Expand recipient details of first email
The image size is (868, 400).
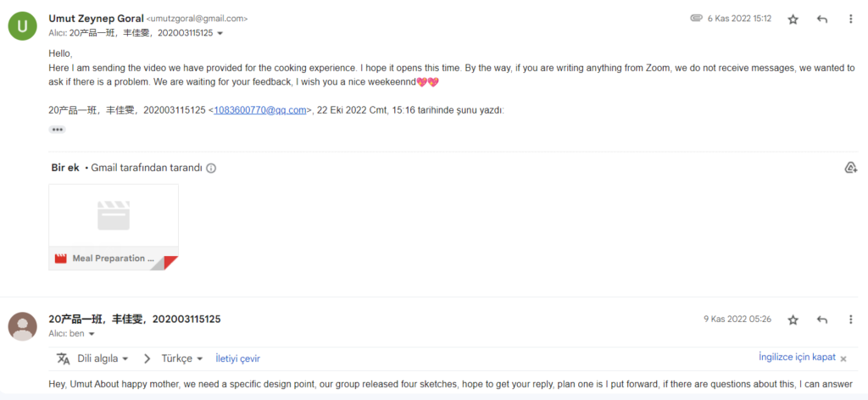220,34
